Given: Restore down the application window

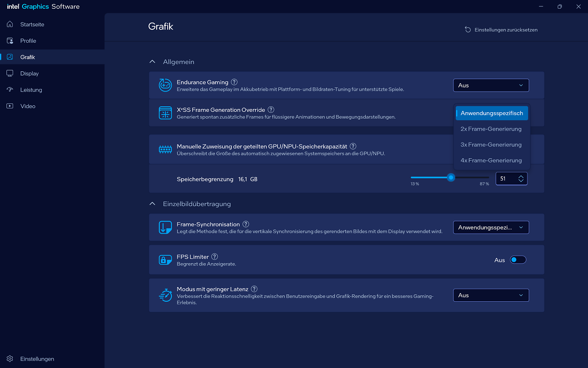Looking at the screenshot, I should tap(560, 6).
